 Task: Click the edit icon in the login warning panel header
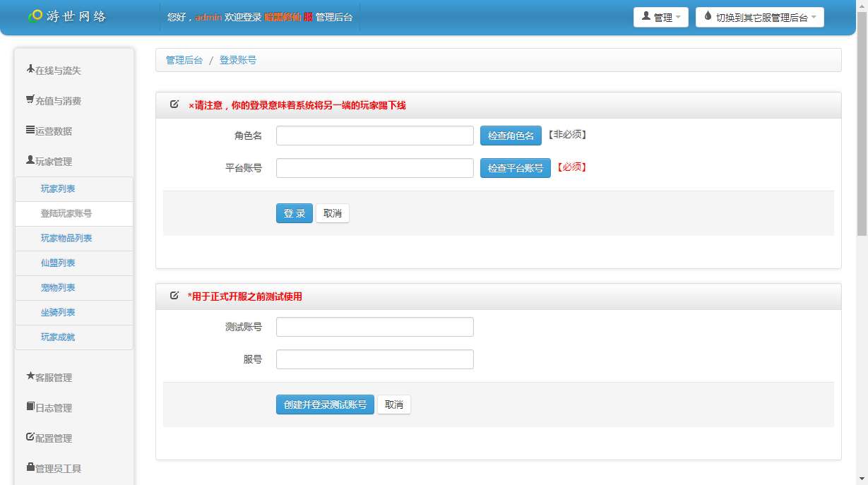click(x=174, y=103)
